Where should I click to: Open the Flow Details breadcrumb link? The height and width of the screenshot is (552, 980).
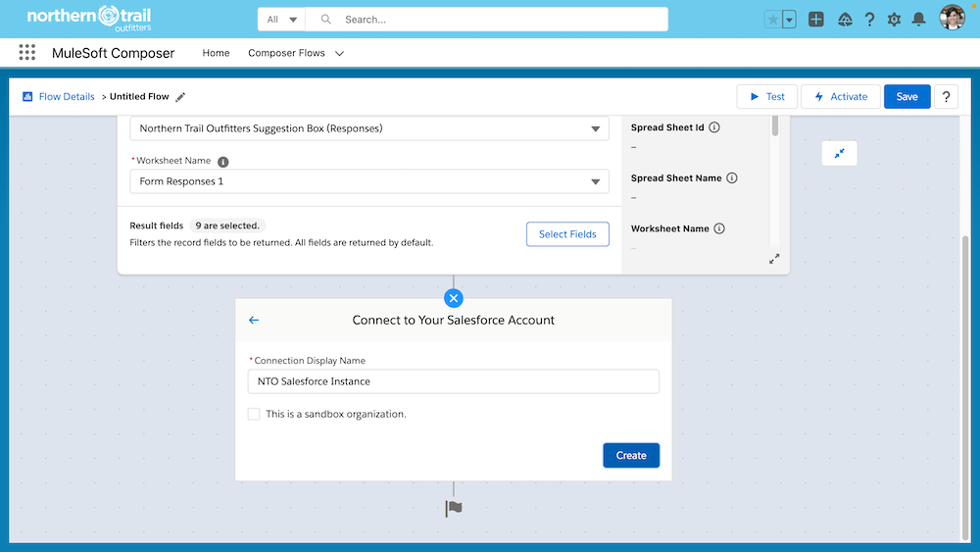click(x=67, y=96)
